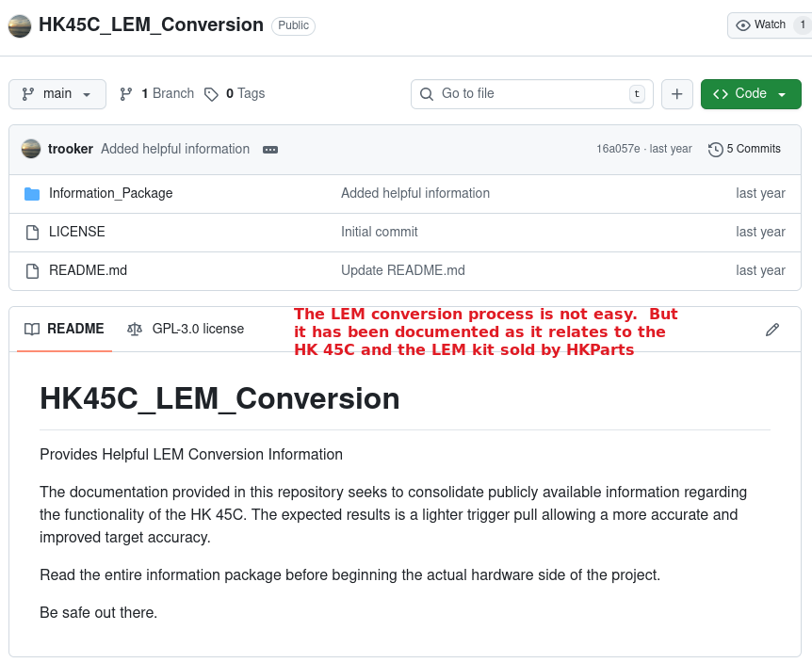The width and height of the screenshot is (812, 663).
Task: Click trooker's commit author avatar
Action: pyautogui.click(x=31, y=149)
